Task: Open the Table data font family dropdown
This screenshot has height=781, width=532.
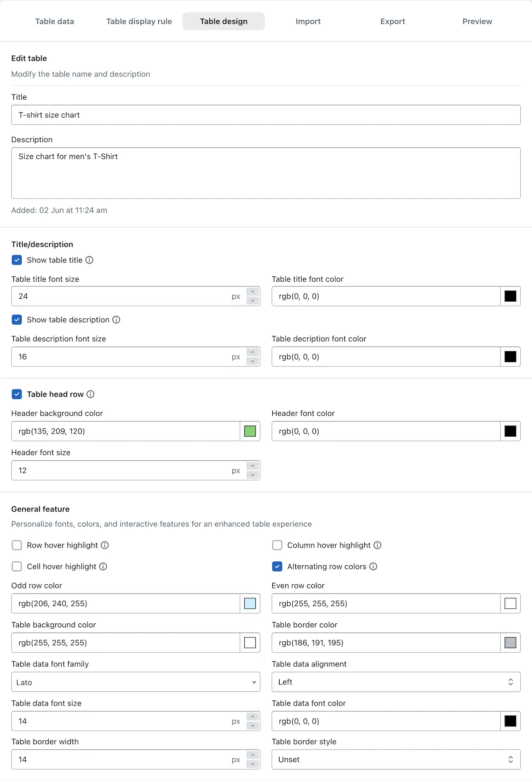Action: pos(136,682)
